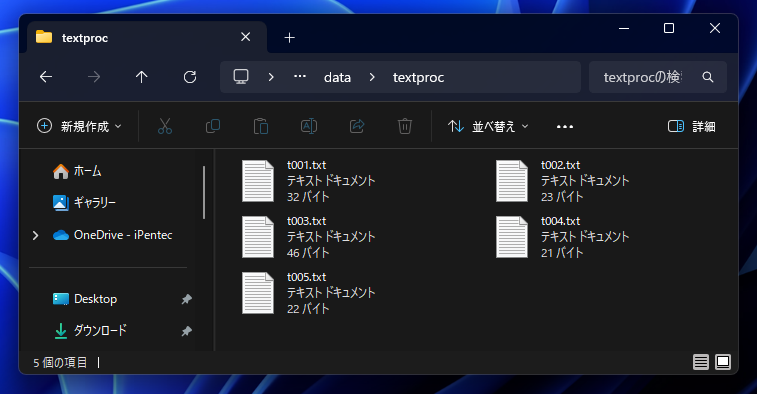Switch to details list view in status bar

(x=701, y=362)
